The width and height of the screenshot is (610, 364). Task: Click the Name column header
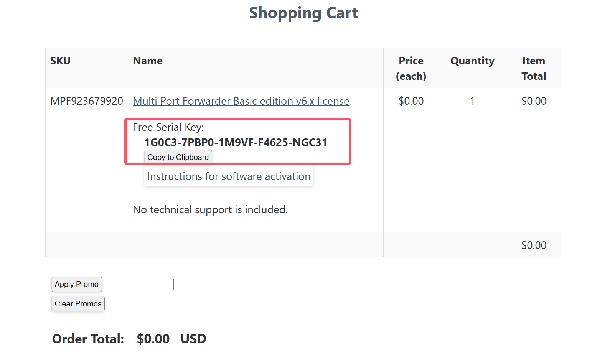pos(148,61)
